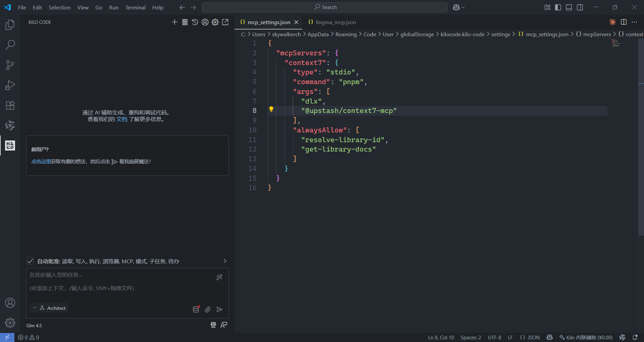Open Copilot menu in title bar

pyautogui.click(x=459, y=7)
